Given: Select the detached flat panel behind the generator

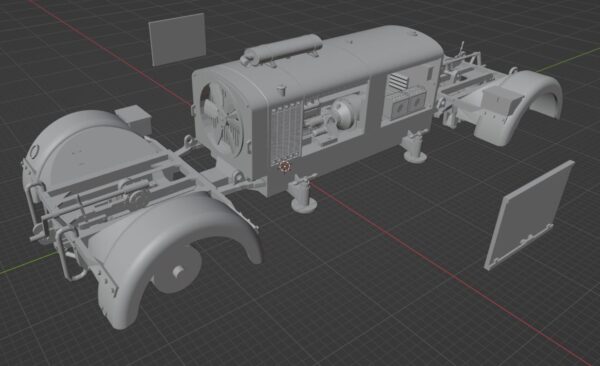Looking at the screenshot, I should coord(177,39).
